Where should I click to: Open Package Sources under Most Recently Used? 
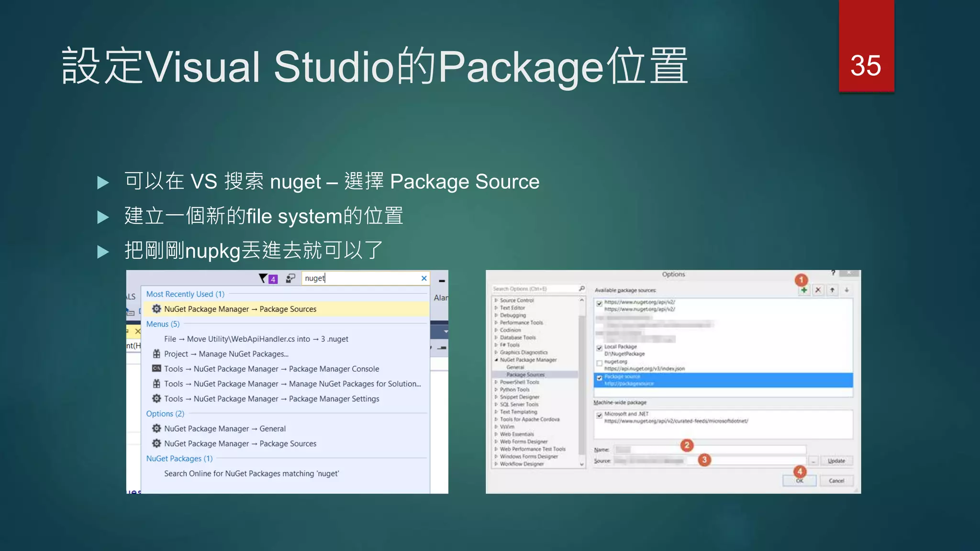coord(286,309)
